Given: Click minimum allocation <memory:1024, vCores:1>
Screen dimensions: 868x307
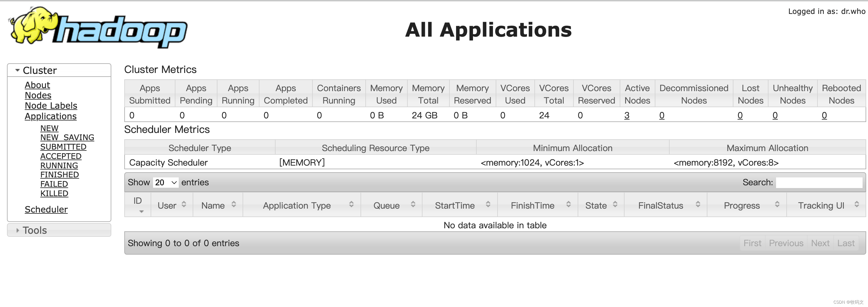Looking at the screenshot, I should [x=532, y=163].
